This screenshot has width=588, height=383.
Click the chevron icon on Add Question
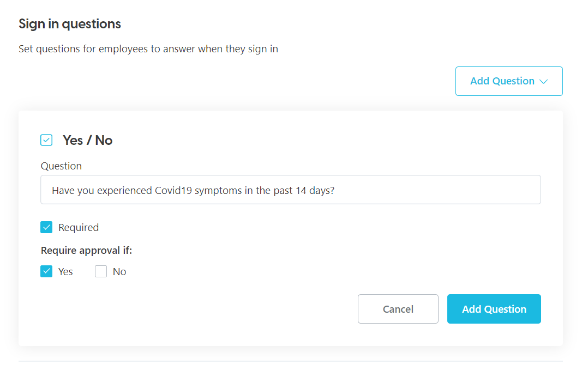544,81
